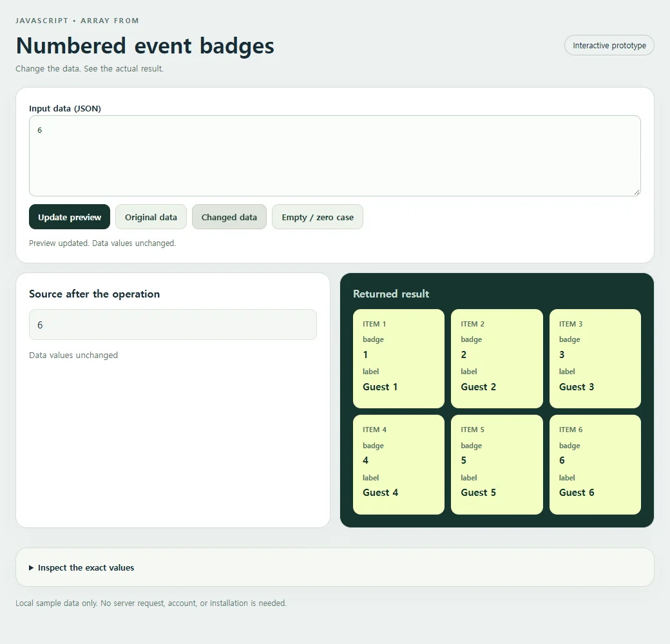Load the Original data preset

tap(151, 217)
